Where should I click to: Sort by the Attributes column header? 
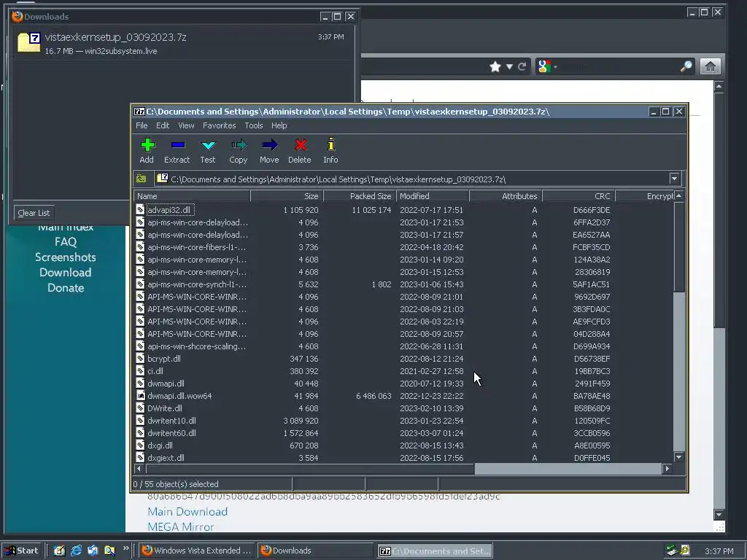click(506, 195)
